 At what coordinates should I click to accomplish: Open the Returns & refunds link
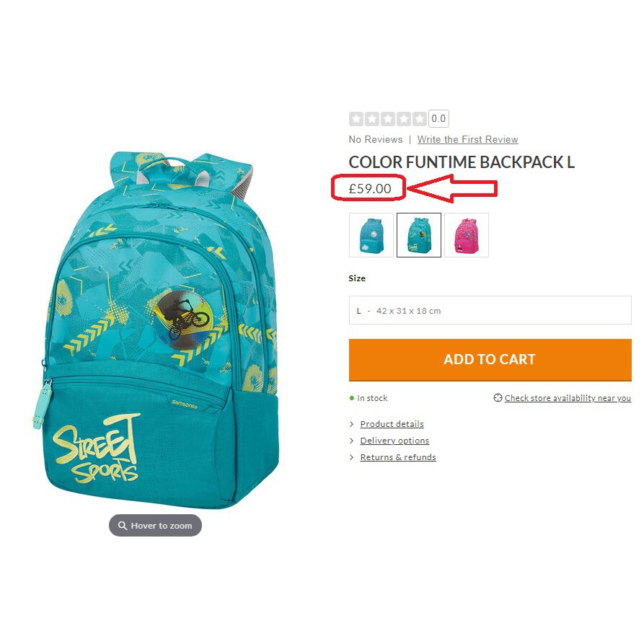398,457
